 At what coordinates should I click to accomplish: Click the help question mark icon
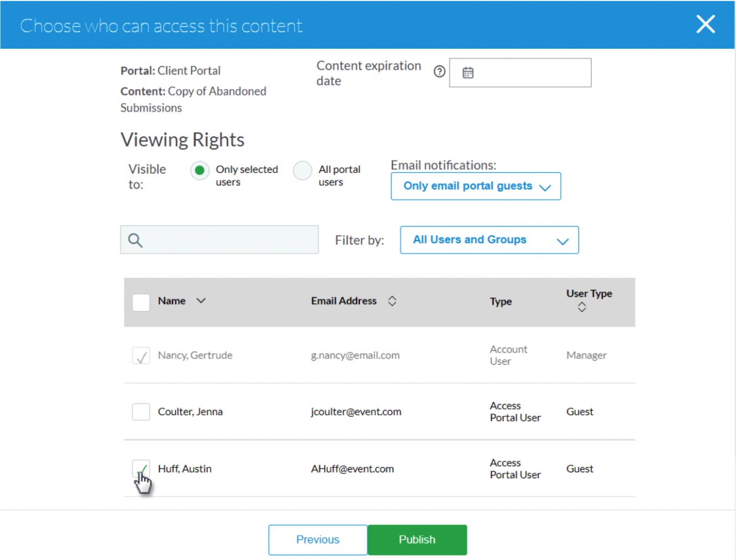click(439, 72)
